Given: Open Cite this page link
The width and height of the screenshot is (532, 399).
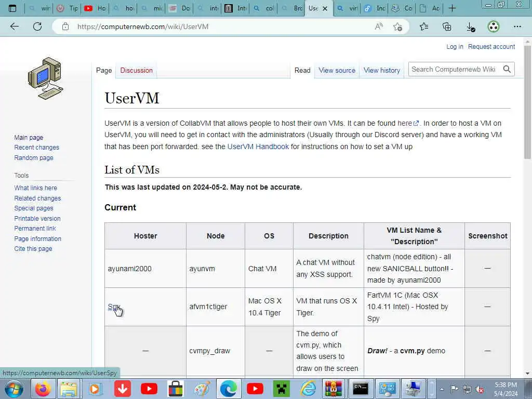Looking at the screenshot, I should [x=33, y=249].
